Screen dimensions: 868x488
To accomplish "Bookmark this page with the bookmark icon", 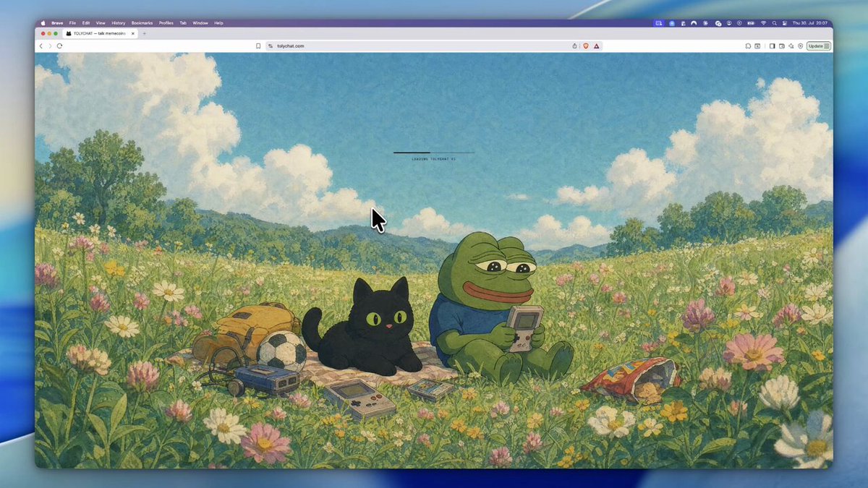I will 258,46.
